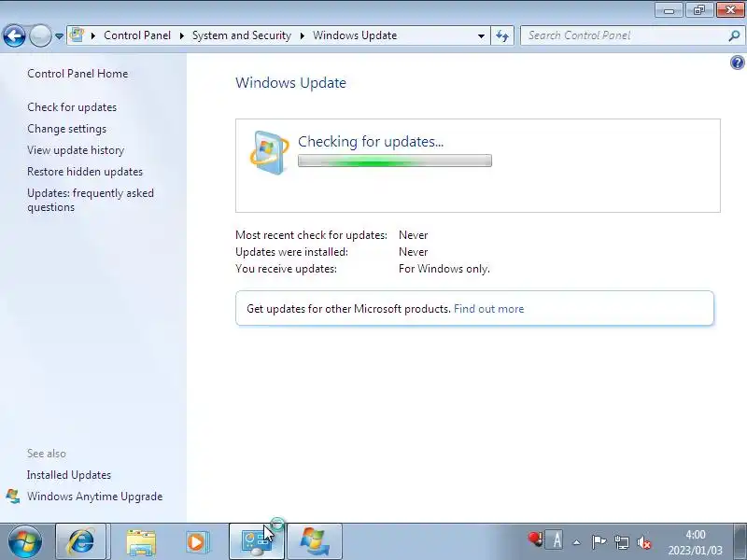Viewport: 747px width, 560px height.
Task: Open Updates: frequently asked questions
Action: tap(91, 200)
